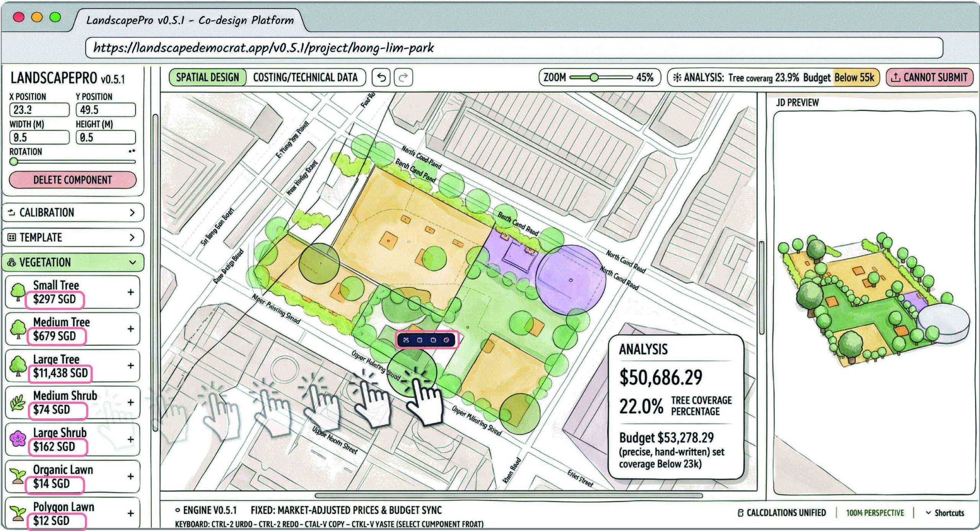Collapse the VEGETATION section
The image size is (980, 531).
click(x=73, y=262)
